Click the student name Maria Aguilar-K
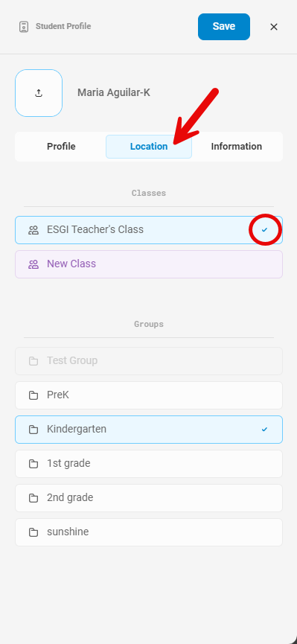Image resolution: width=297 pixels, height=644 pixels. pos(114,93)
